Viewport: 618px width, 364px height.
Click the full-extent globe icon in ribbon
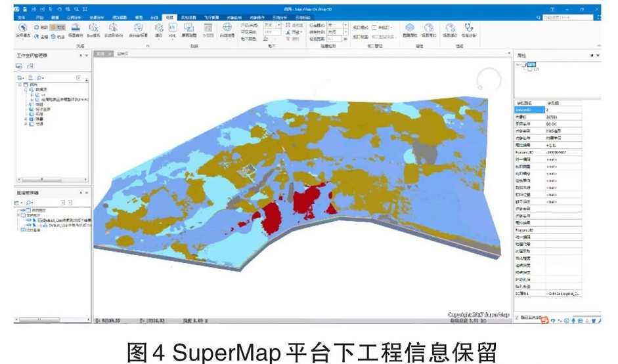[x=36, y=36]
